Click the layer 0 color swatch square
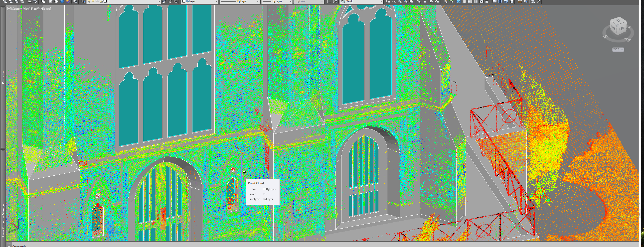Image resolution: width=644 pixels, height=247 pixels. point(105,1)
